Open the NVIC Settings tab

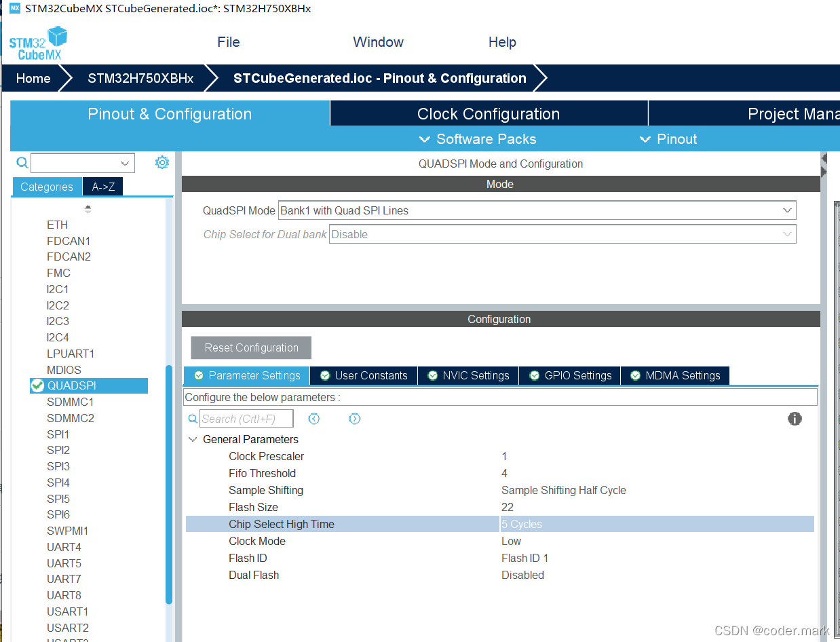click(x=468, y=375)
